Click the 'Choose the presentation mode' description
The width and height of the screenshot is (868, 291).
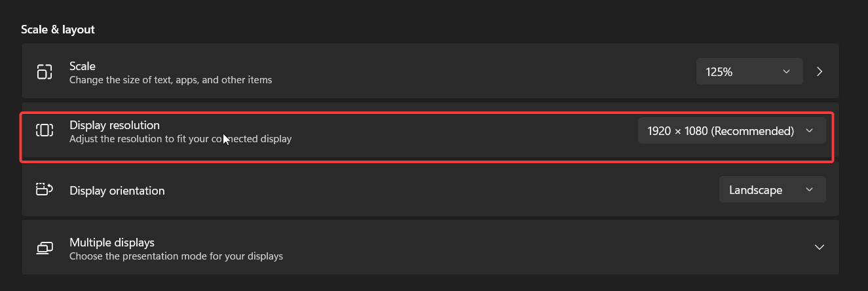176,256
